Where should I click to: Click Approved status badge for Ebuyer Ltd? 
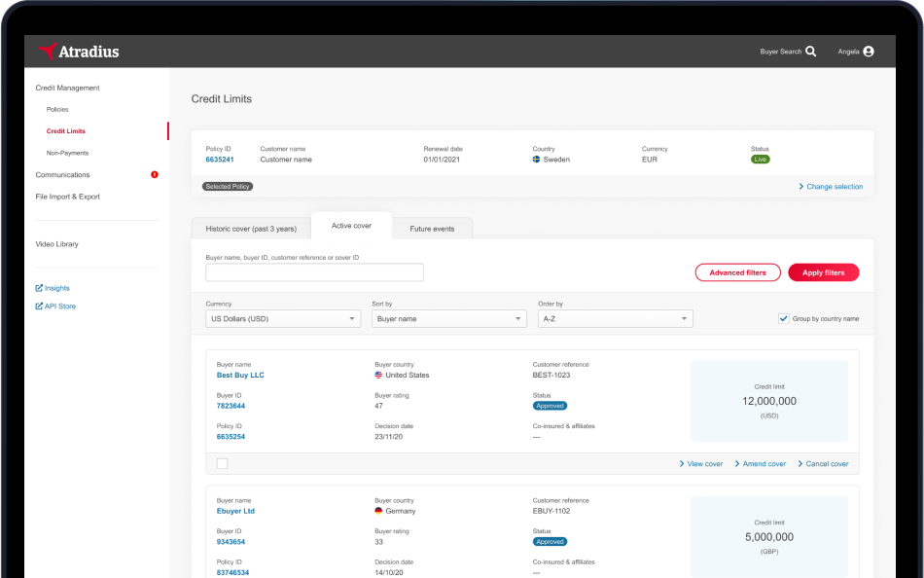pos(550,541)
